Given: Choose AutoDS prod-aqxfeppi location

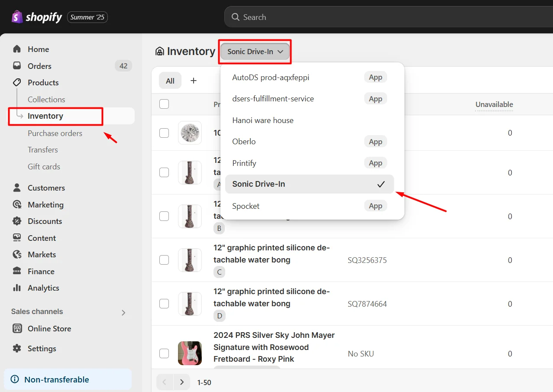Looking at the screenshot, I should [310, 78].
